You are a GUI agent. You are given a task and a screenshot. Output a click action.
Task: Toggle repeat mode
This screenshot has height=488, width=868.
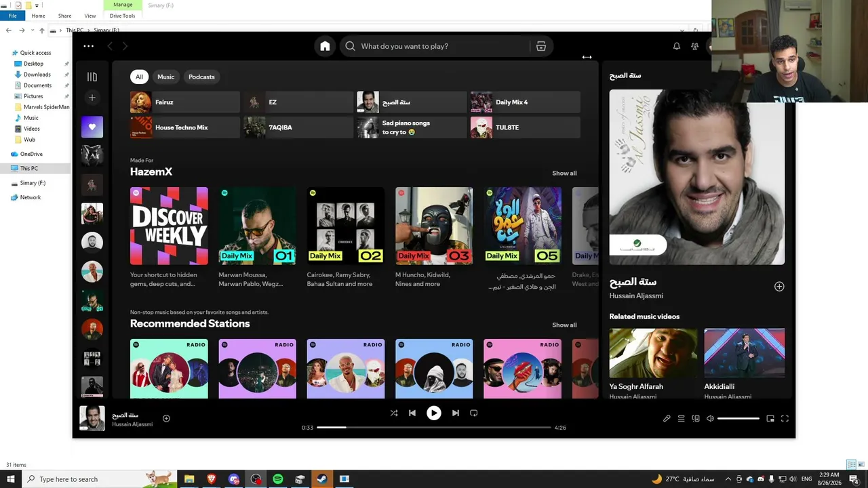pyautogui.click(x=473, y=413)
